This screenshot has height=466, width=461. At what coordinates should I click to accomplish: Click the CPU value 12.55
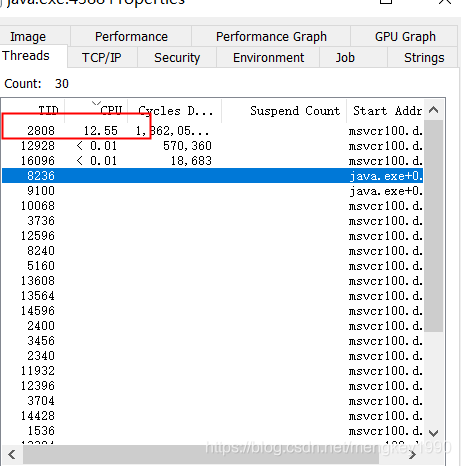[x=100, y=131]
